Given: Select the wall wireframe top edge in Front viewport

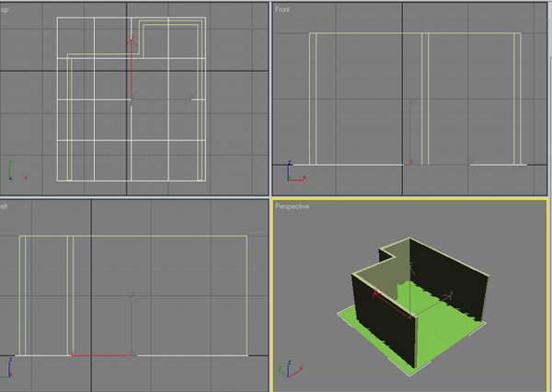Looking at the screenshot, I should coord(415,33).
